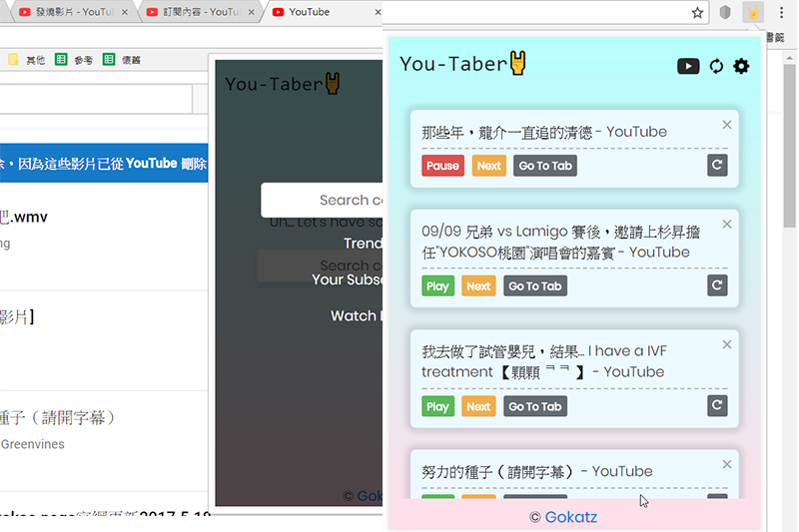The image size is (799, 532).
Task: Click the 那些年，龍介一直追的清德 video title
Action: pyautogui.click(x=543, y=133)
